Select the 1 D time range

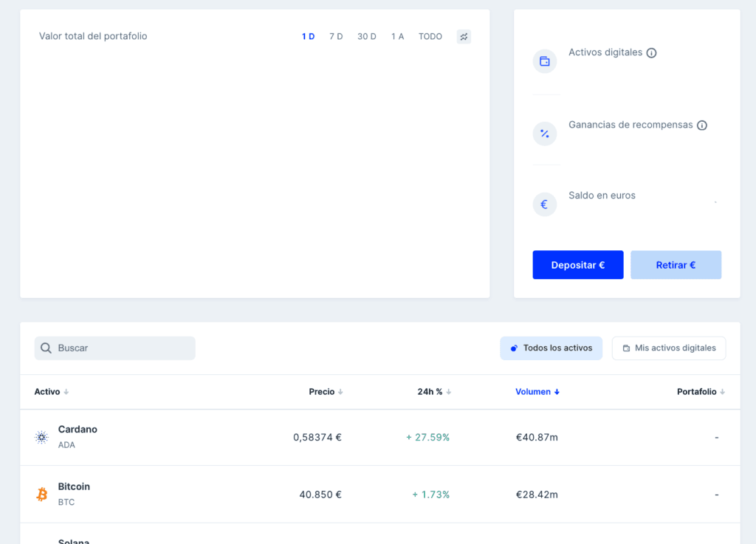[x=308, y=36]
